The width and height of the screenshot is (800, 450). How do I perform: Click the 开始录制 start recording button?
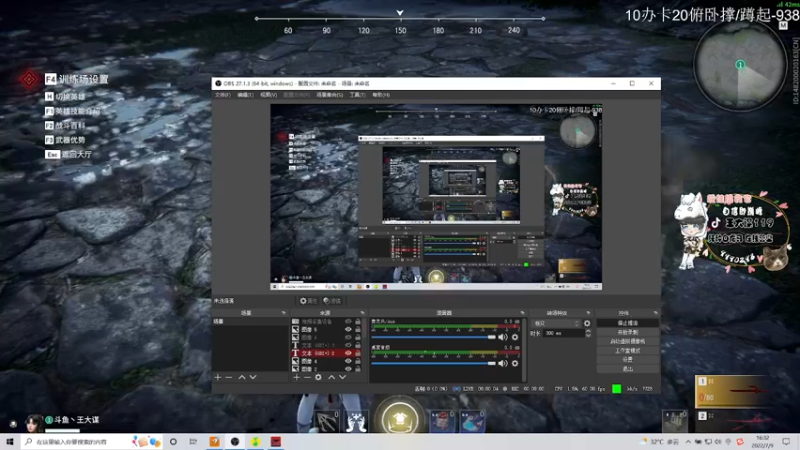[628, 332]
